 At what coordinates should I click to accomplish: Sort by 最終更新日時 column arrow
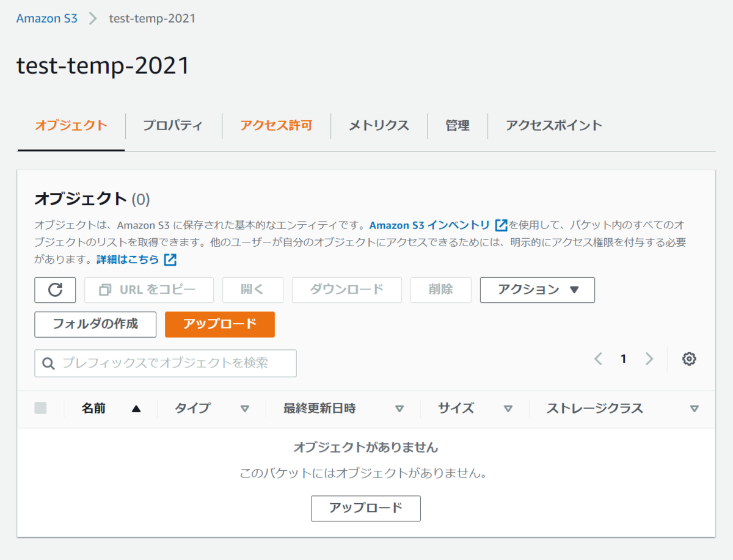coord(399,409)
